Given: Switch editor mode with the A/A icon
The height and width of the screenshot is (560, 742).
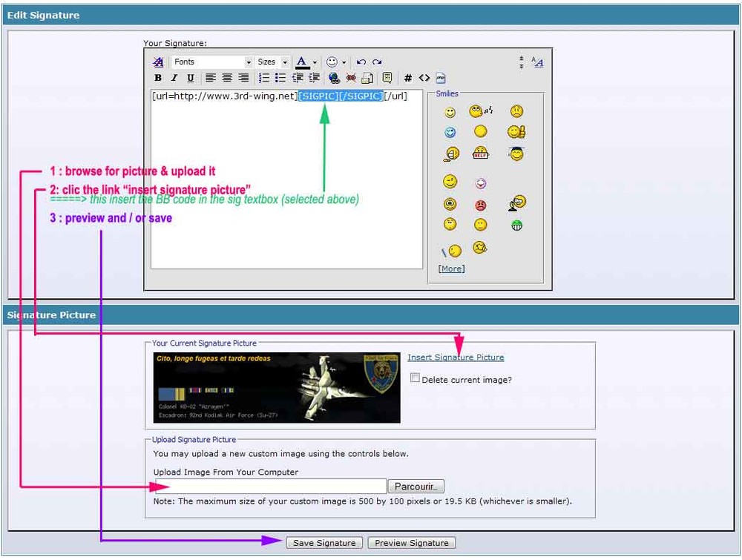Looking at the screenshot, I should coord(537,62).
